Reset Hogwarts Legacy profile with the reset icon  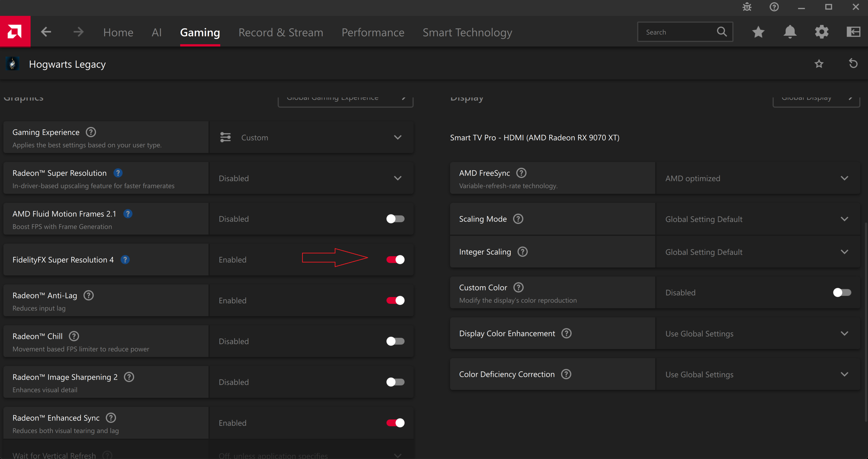853,64
